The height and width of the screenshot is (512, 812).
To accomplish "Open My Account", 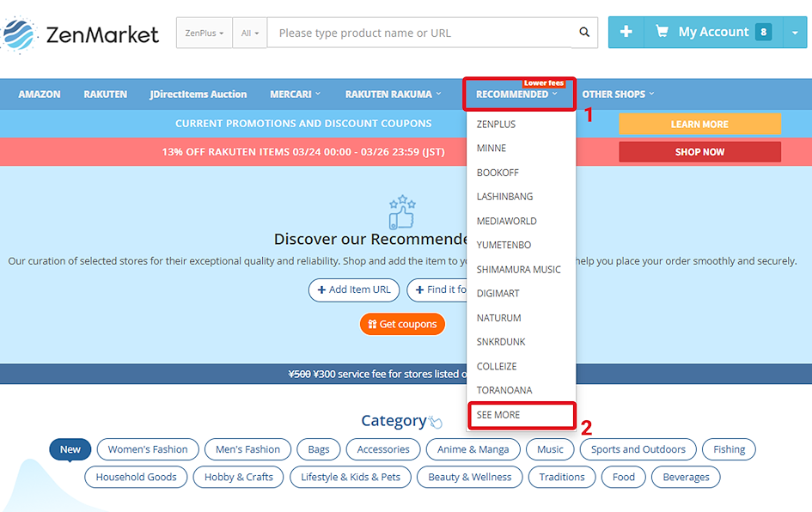I will [x=713, y=32].
